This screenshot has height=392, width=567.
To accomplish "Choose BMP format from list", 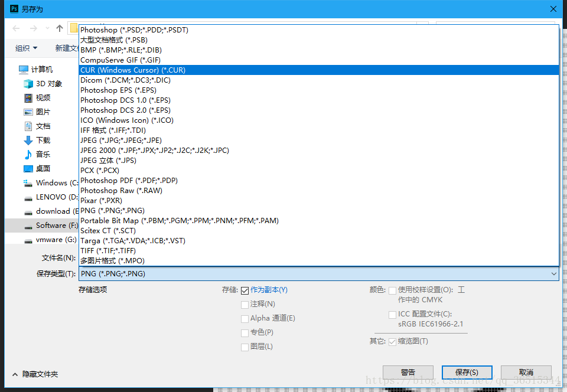I will pos(318,50).
